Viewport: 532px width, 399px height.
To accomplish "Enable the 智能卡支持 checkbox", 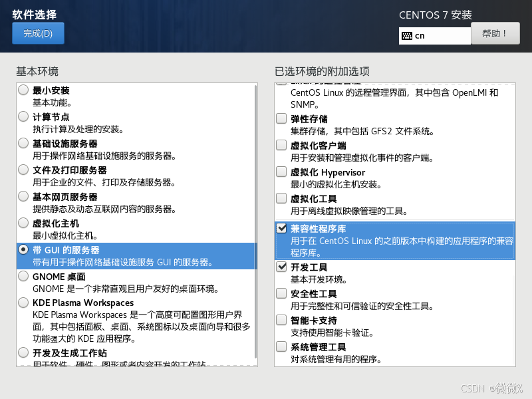I will click(x=281, y=320).
